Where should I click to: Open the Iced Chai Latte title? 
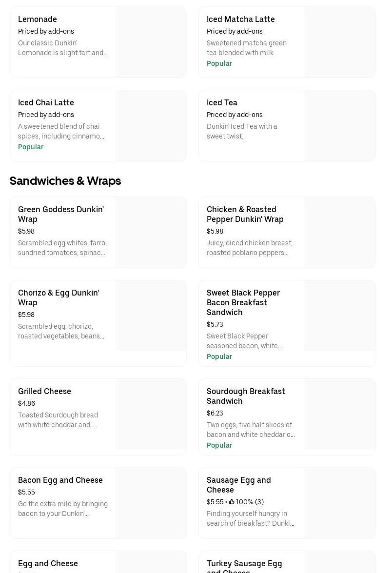[x=46, y=102]
